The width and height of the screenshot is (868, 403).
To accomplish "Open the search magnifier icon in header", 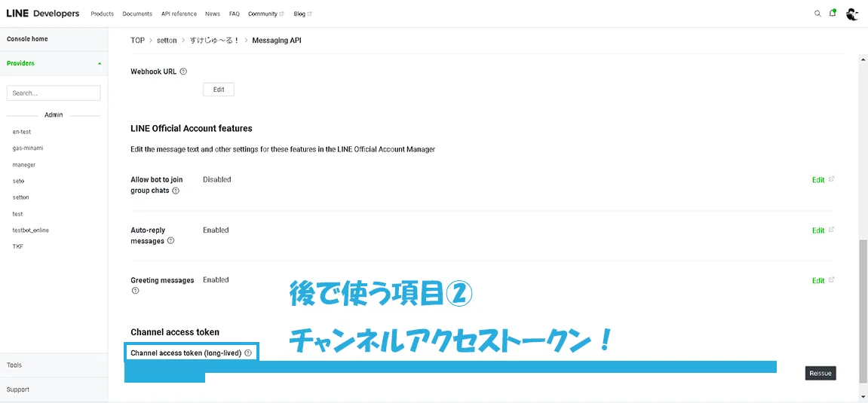I will 817,14.
